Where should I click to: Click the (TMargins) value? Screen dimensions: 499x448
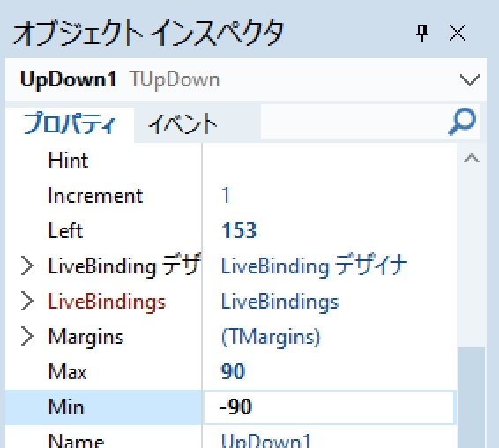[x=271, y=337]
